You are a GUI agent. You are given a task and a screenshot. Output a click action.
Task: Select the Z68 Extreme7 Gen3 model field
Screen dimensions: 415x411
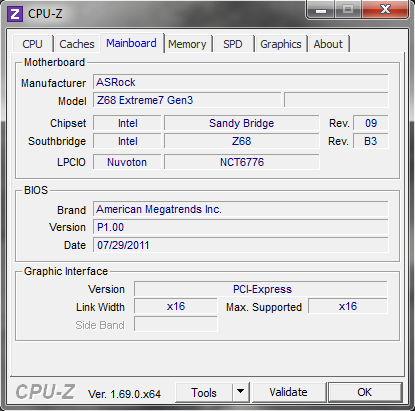pyautogui.click(x=187, y=100)
